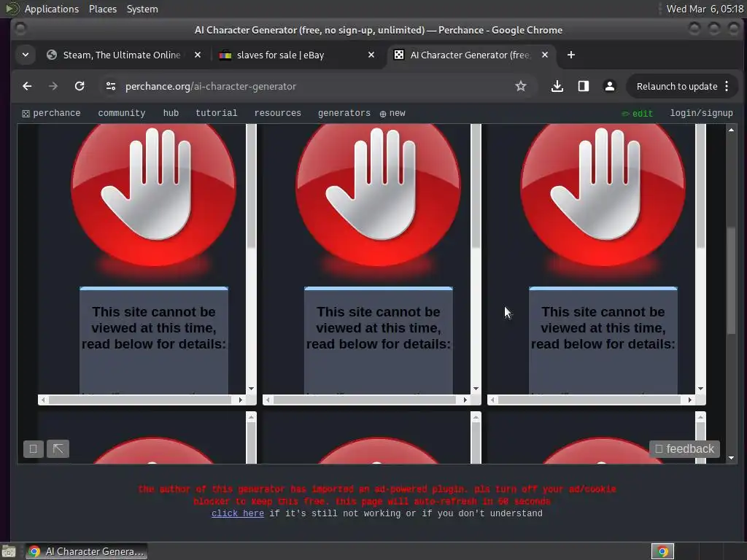
Task: Open Chrome downloads
Action: point(557,86)
